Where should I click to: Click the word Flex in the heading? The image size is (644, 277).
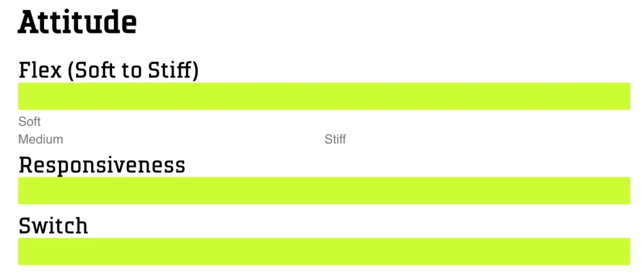click(x=39, y=70)
